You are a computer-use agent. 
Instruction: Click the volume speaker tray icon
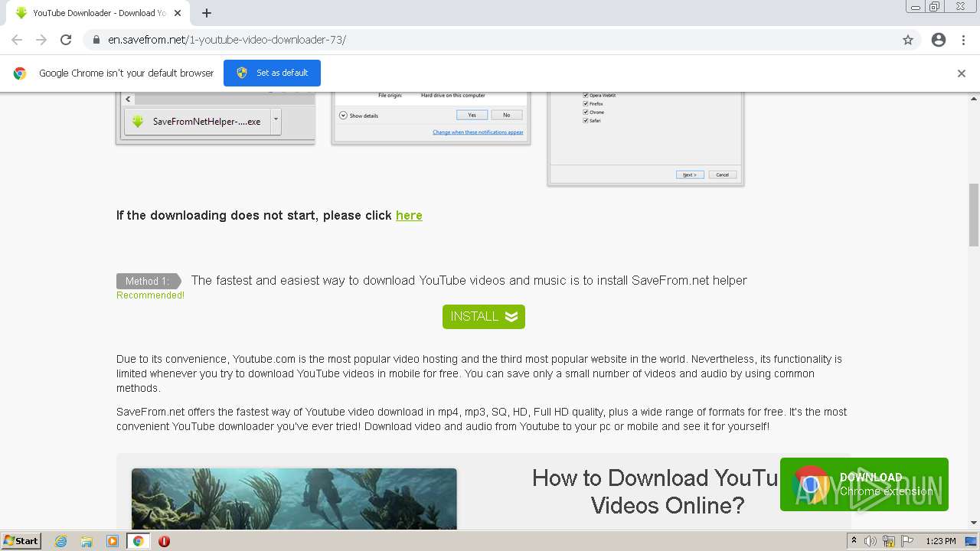(x=871, y=541)
